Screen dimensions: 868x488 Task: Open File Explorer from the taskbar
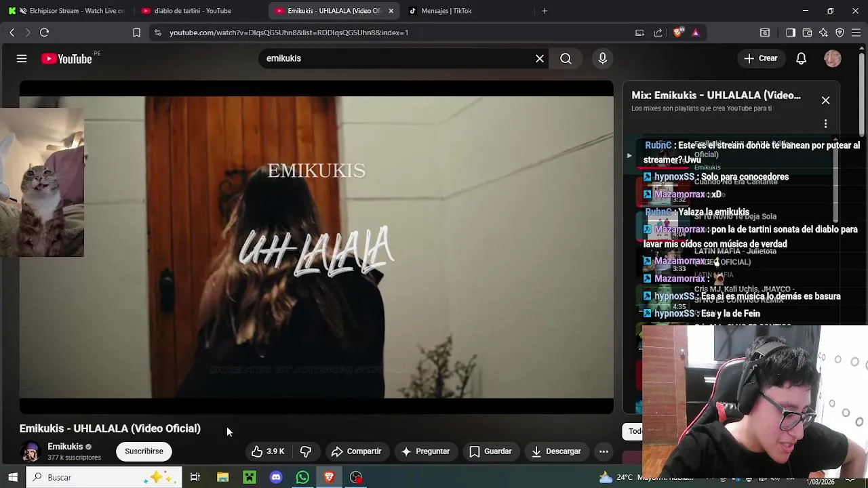tap(222, 477)
